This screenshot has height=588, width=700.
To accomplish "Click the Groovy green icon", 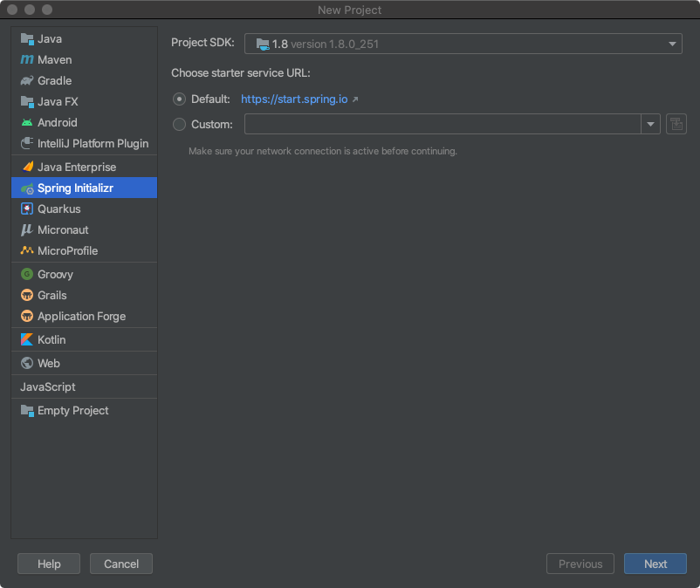I will [27, 275].
